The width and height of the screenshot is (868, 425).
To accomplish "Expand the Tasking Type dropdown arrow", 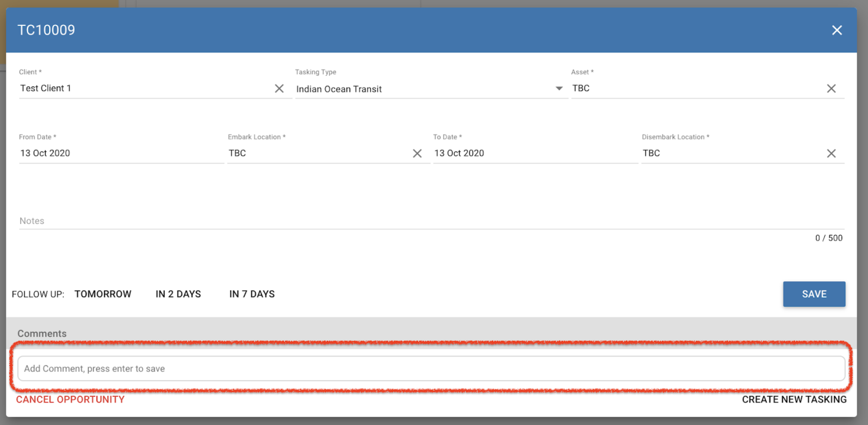I will pos(559,89).
